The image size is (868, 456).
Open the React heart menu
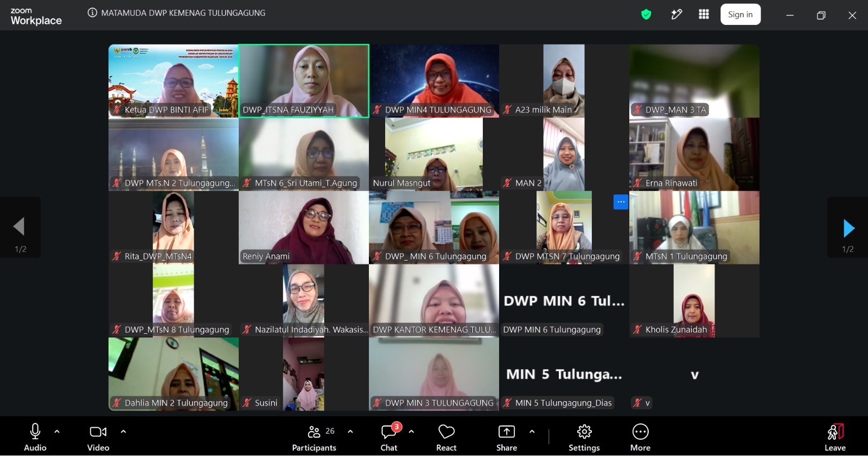(x=446, y=437)
